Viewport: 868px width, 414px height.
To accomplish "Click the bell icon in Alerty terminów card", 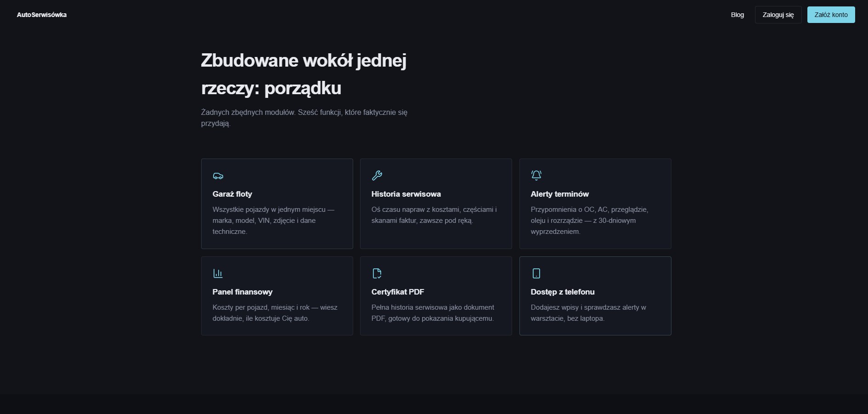I will (536, 175).
